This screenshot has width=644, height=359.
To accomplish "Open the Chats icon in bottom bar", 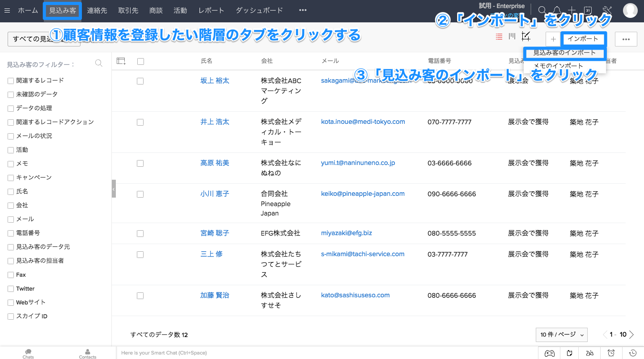I will (28, 354).
